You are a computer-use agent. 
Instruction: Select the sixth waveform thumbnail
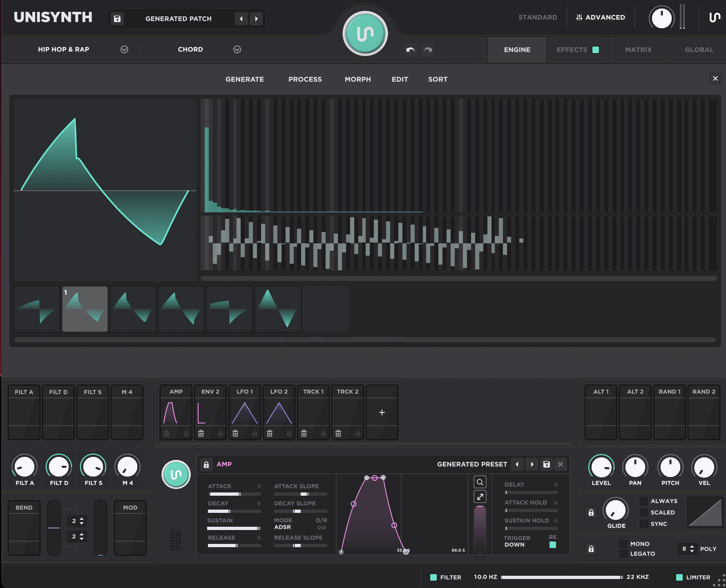tap(278, 309)
